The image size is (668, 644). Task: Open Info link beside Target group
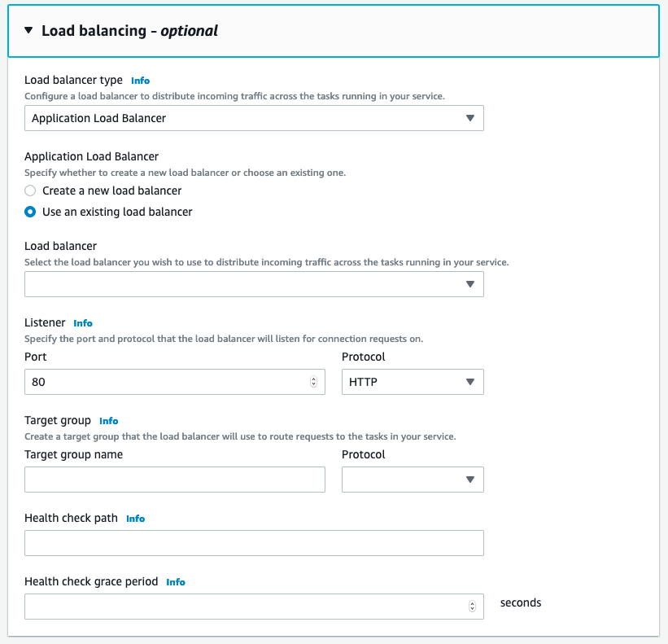(x=108, y=421)
